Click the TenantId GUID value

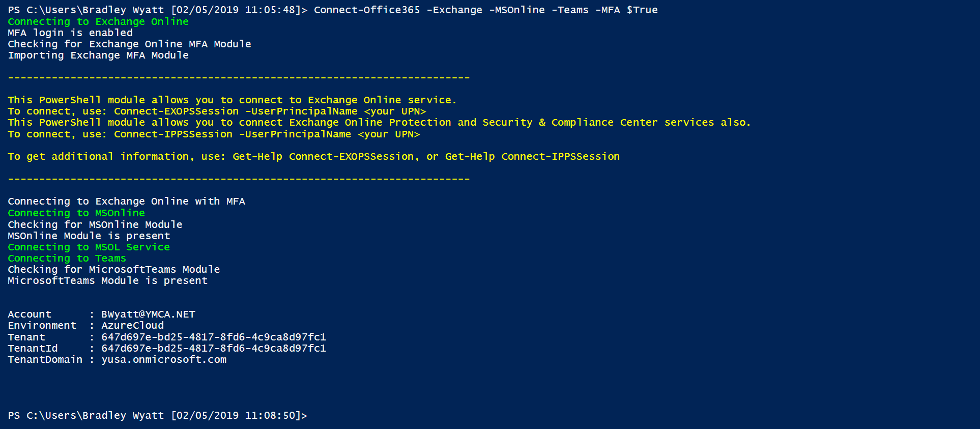point(214,348)
